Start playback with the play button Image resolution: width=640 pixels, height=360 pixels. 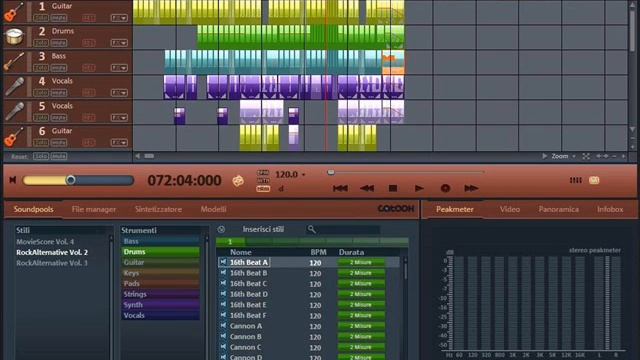pyautogui.click(x=419, y=188)
